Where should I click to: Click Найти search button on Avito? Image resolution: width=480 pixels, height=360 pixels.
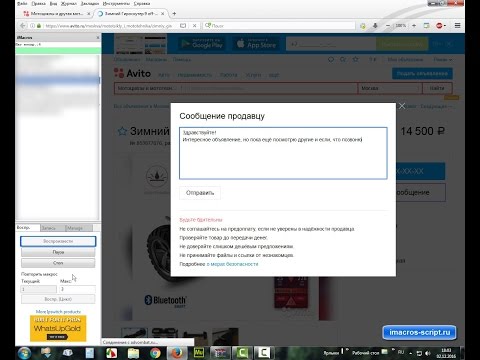click(437, 88)
